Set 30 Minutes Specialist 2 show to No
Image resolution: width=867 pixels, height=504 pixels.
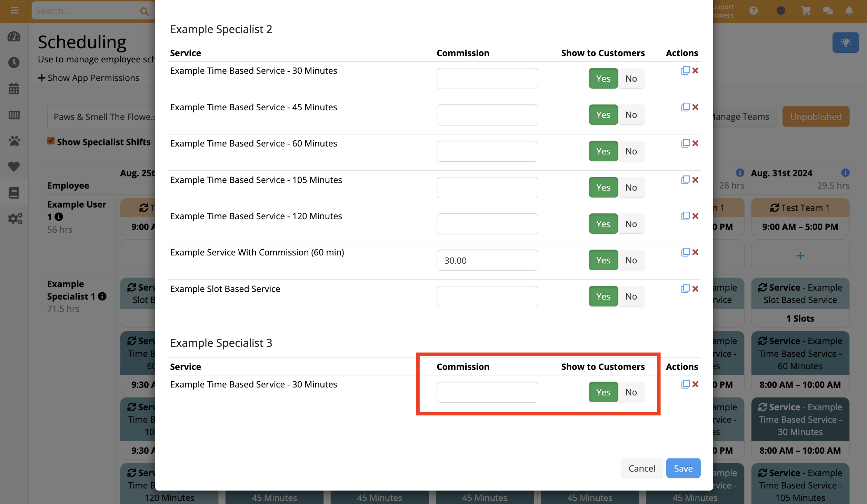(x=631, y=79)
